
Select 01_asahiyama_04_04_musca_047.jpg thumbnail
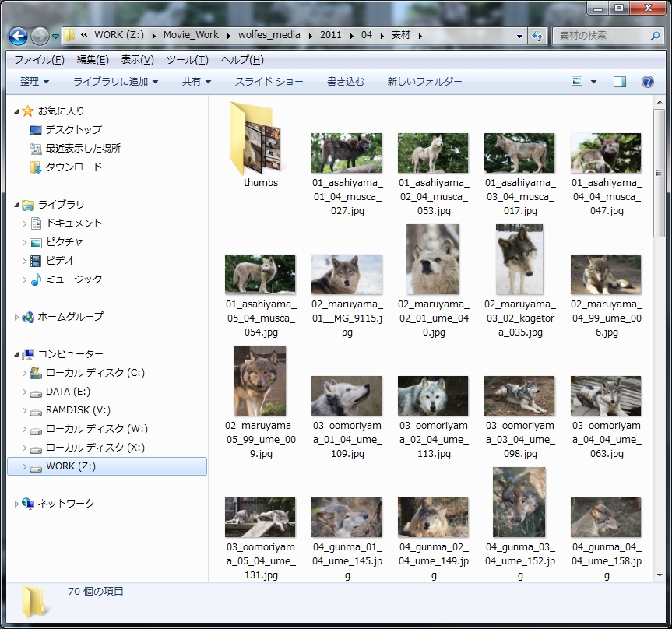tap(606, 153)
